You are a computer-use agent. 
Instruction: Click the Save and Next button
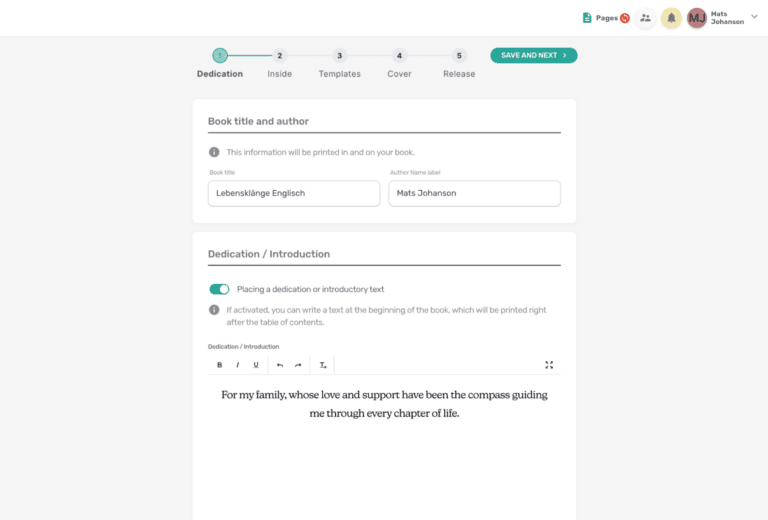[x=533, y=55]
